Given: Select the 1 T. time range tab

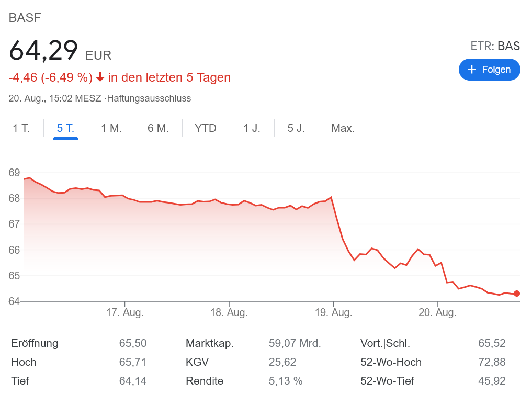Looking at the screenshot, I should click(x=21, y=128).
